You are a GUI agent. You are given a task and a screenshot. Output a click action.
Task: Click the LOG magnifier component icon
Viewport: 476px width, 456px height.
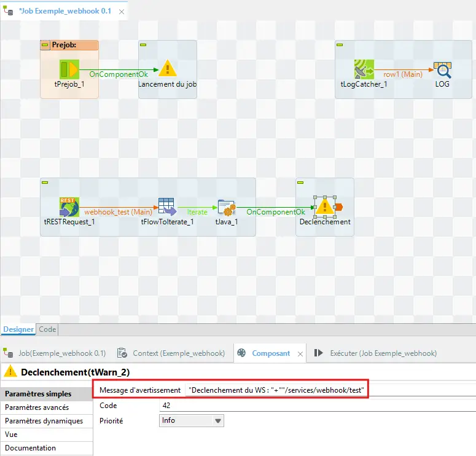point(442,69)
